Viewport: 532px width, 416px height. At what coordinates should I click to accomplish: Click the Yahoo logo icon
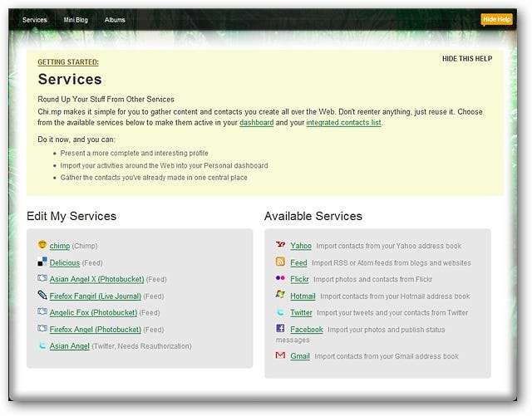(281, 244)
